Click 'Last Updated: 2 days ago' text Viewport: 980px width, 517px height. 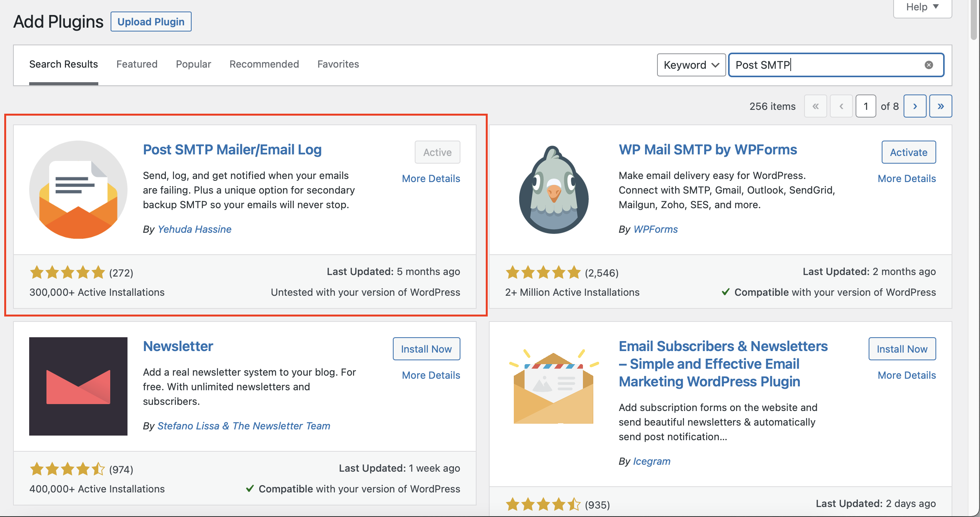point(876,504)
